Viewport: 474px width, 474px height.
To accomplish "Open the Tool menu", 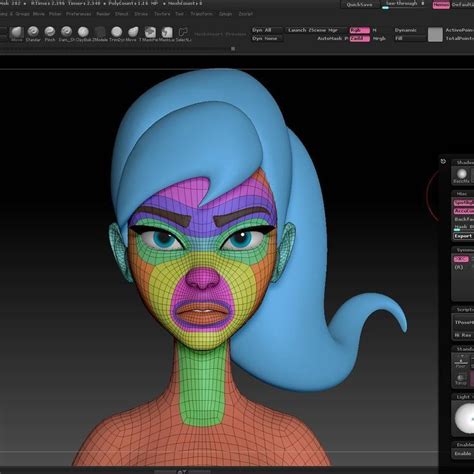I will (179, 14).
